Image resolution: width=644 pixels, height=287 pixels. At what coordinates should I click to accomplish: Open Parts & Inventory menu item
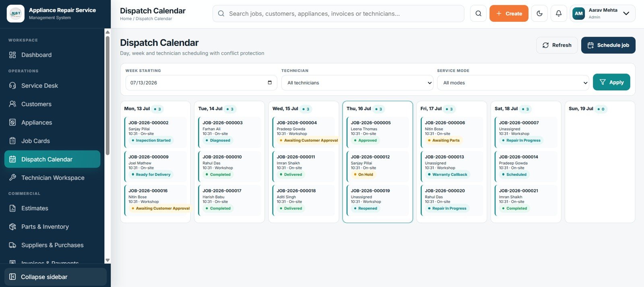point(52,227)
